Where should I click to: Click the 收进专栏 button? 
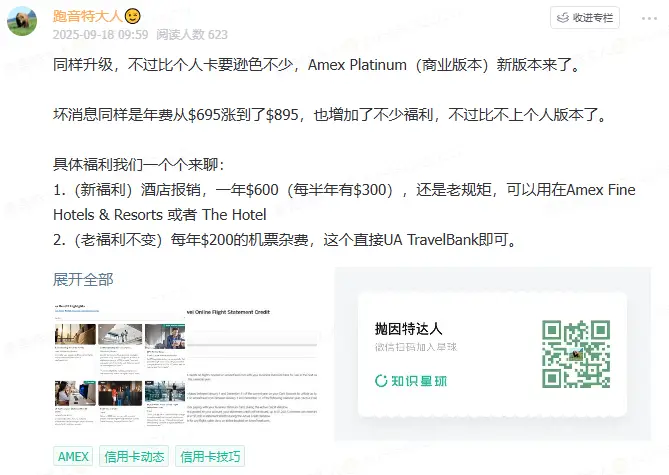pos(584,17)
